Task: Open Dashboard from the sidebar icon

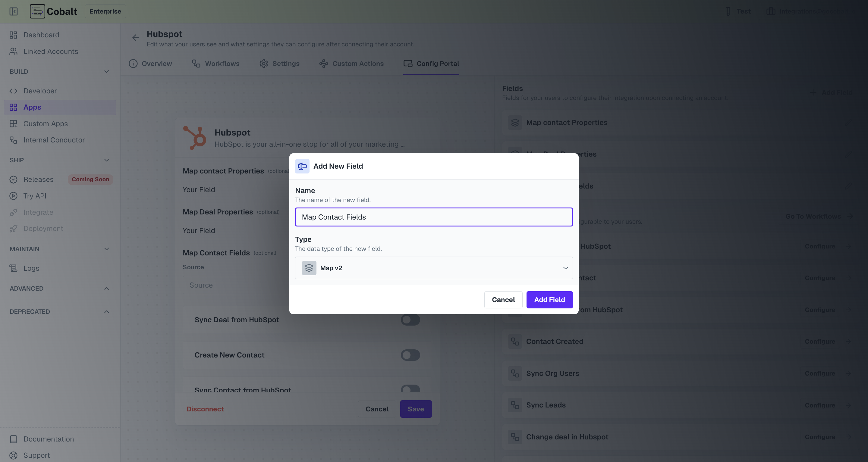Action: [x=14, y=35]
